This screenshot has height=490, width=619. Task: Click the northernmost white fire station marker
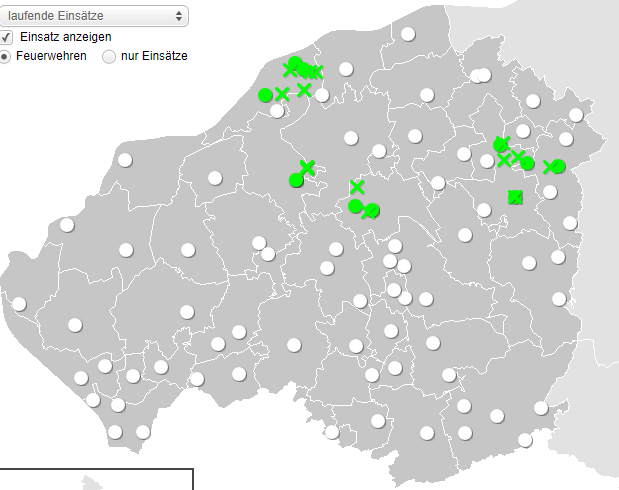point(408,34)
